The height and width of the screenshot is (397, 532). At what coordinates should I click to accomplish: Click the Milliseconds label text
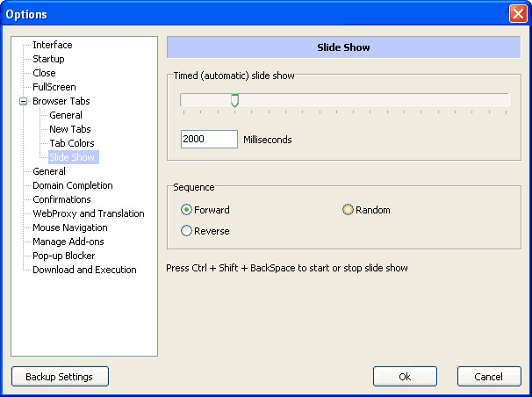[x=268, y=140]
